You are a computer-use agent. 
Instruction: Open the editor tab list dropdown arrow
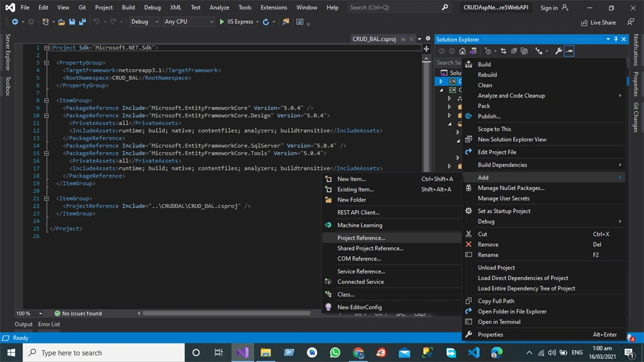pyautogui.click(x=419, y=38)
